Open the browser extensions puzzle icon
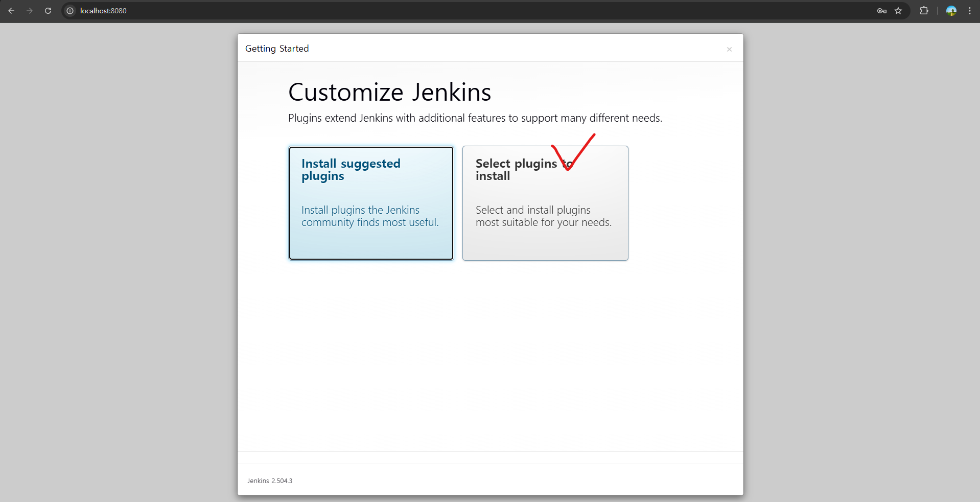The image size is (980, 502). (924, 11)
